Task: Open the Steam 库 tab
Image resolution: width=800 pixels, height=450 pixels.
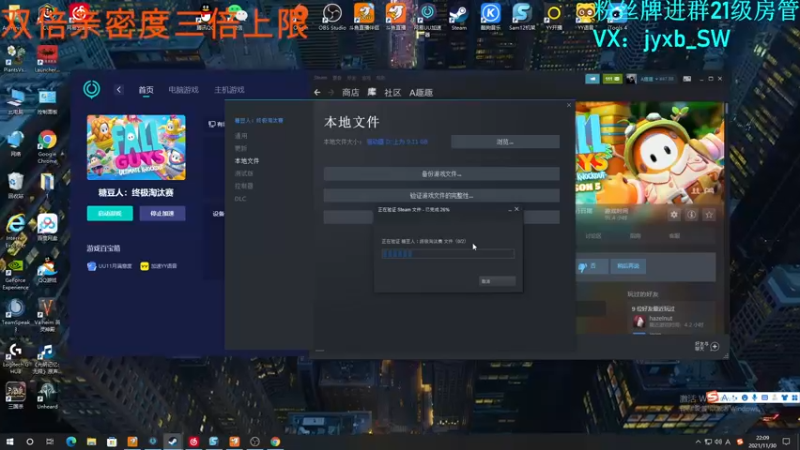Action: (x=371, y=92)
